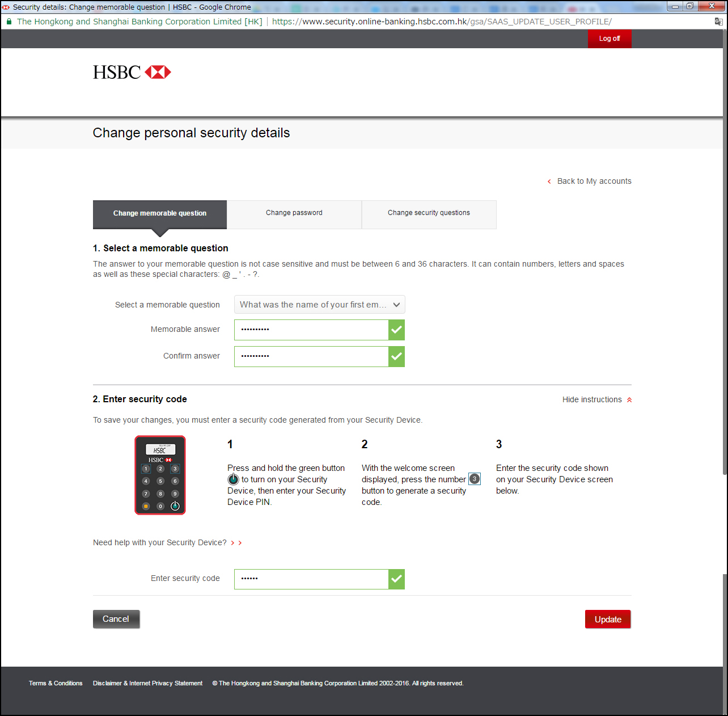Click the red chevrons after Security Device help
Screen dimensions: 728x716
[236, 543]
